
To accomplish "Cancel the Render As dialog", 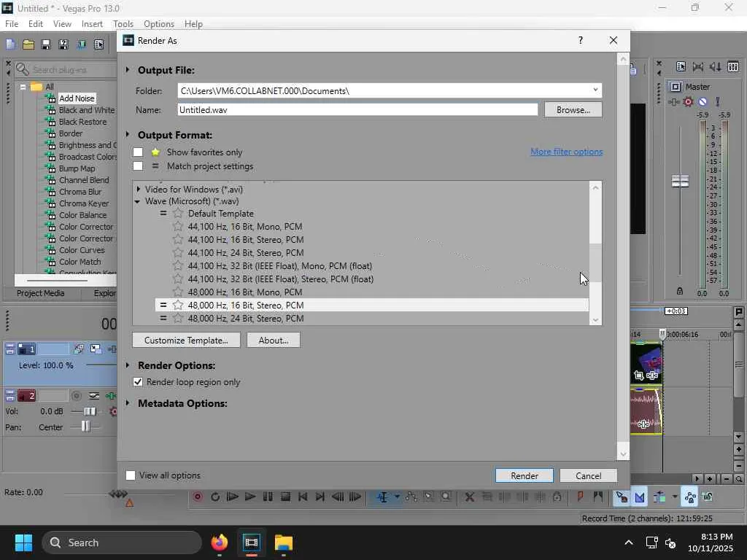I will coord(589,475).
